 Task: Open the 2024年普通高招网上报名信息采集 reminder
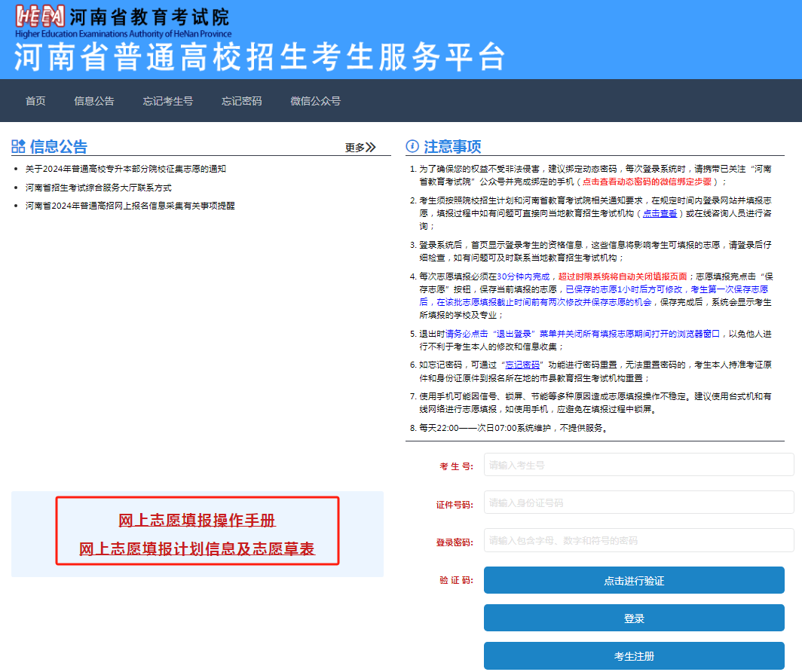tap(130, 205)
